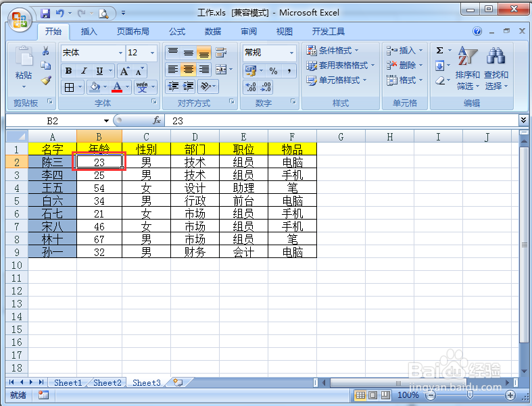The width and height of the screenshot is (532, 406).
Task: Click the Paste clipboard icon
Action: point(24,56)
